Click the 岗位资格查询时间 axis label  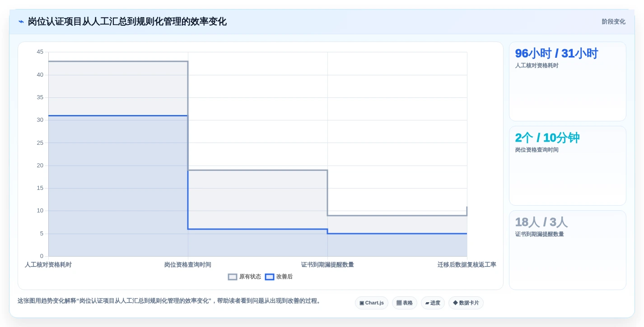(188, 265)
